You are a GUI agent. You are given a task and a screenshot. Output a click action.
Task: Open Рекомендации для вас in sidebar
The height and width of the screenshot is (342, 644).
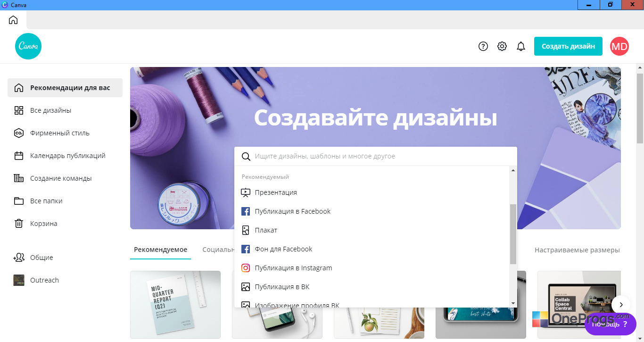coord(65,88)
